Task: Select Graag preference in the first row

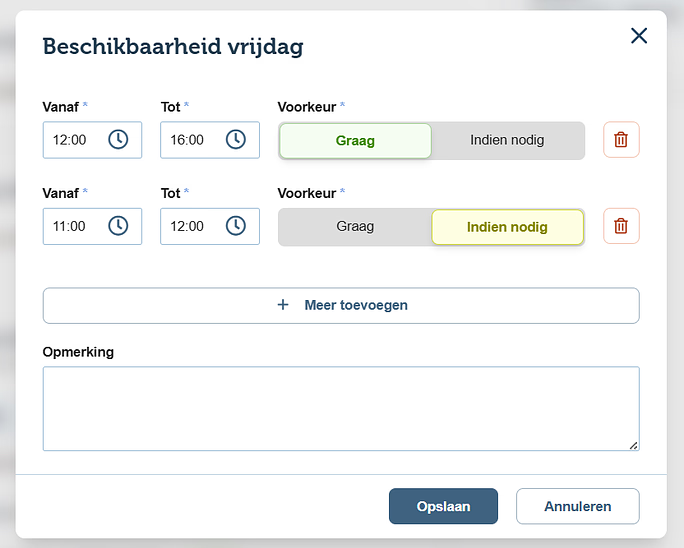Action: pyautogui.click(x=355, y=141)
